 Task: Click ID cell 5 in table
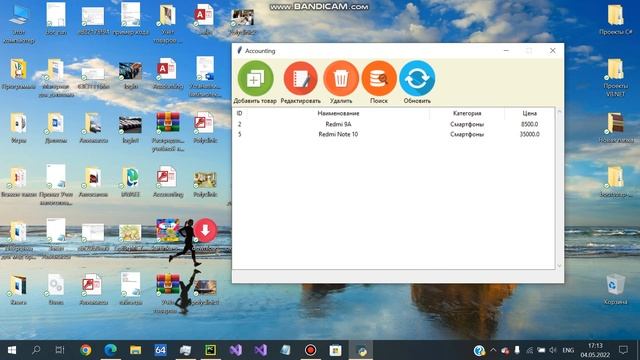click(x=240, y=134)
